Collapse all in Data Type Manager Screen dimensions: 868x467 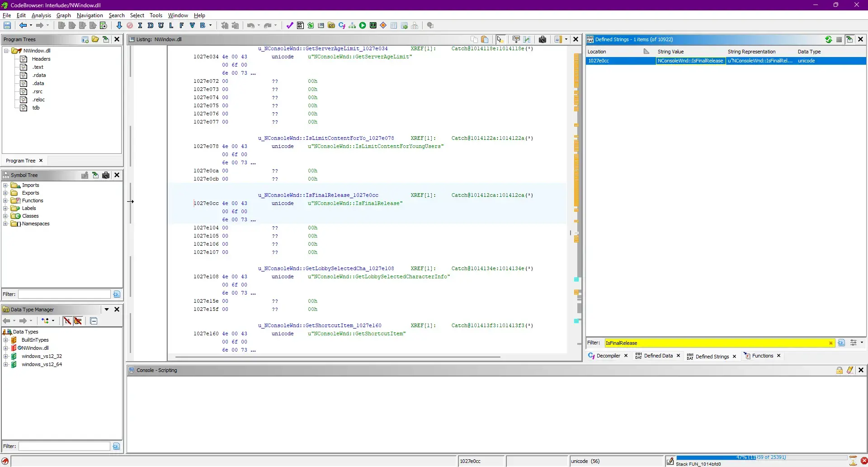coord(94,321)
